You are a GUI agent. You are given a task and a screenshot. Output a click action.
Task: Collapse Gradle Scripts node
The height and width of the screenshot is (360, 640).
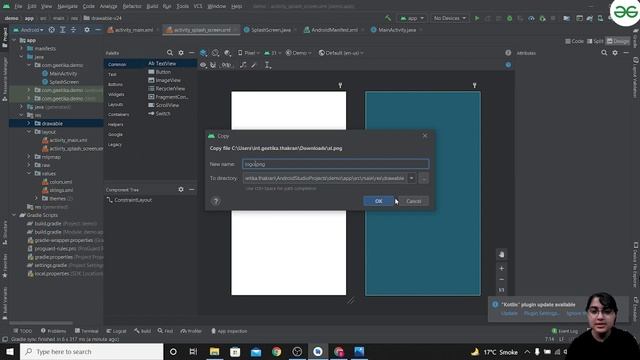tap(14, 215)
